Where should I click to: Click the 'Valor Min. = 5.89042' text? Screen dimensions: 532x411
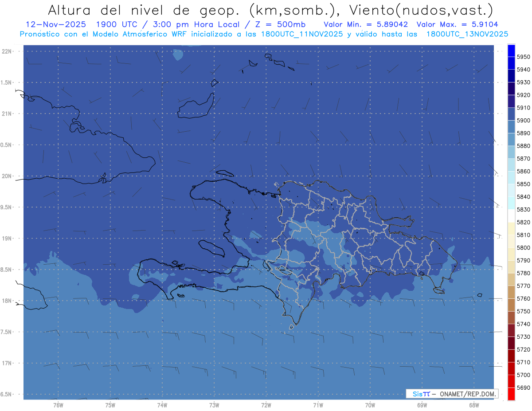[366, 24]
